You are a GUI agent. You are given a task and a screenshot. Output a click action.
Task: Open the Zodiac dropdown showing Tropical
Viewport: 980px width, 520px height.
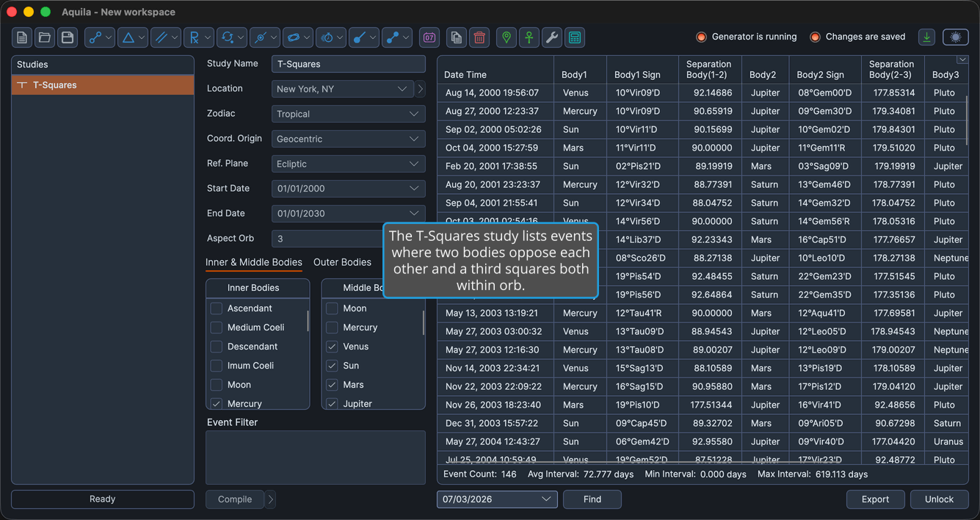tap(349, 114)
